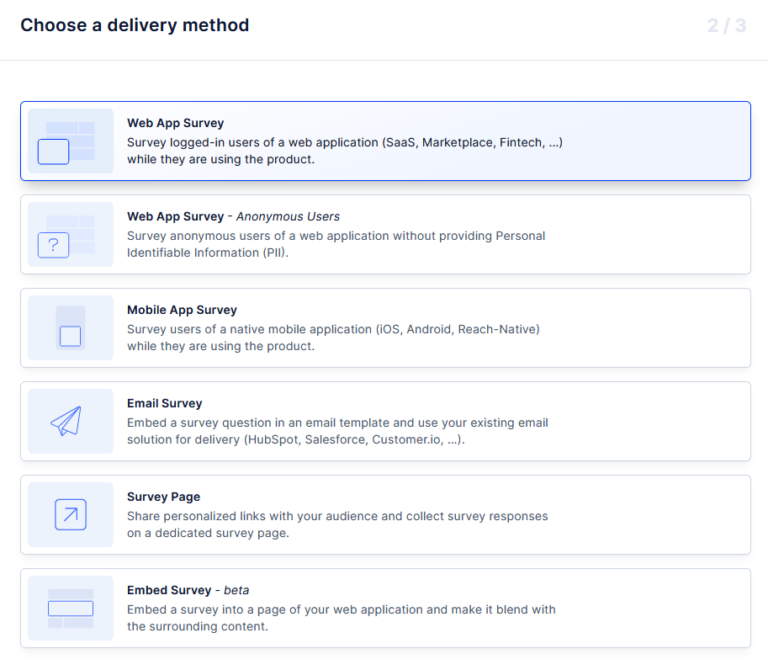
Task: Click the 2 / 3 step indicator
Action: tap(726, 26)
